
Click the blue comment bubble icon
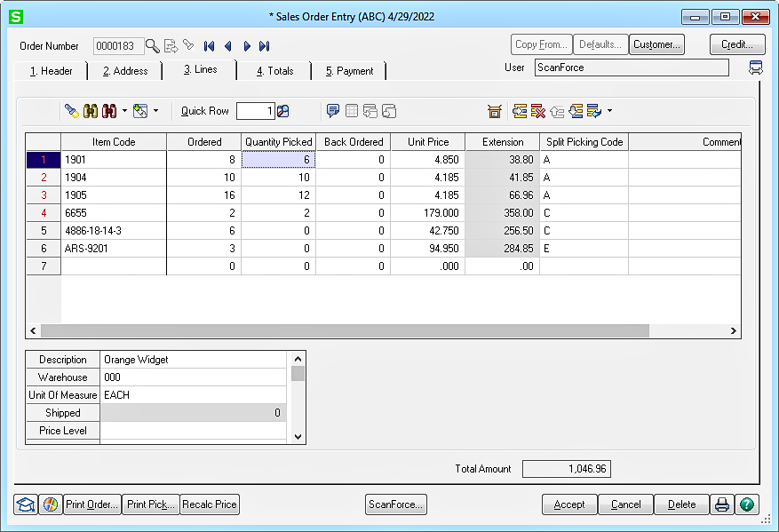pos(333,111)
